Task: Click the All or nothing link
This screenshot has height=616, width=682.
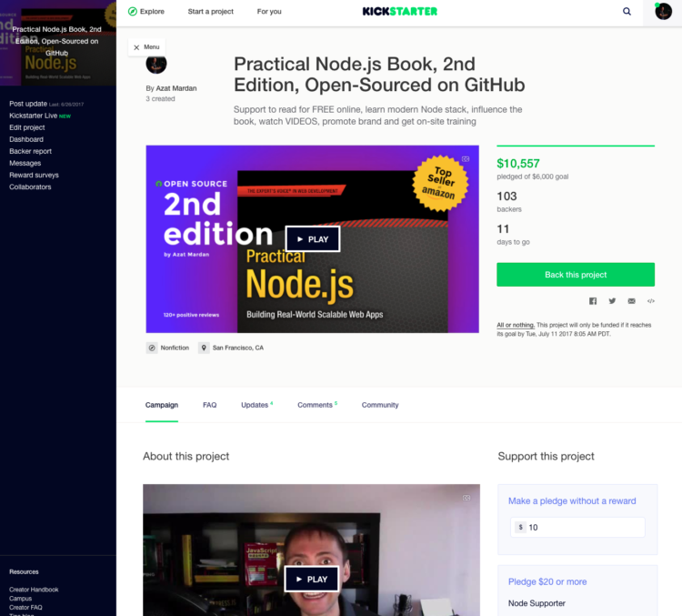Action: [x=516, y=325]
